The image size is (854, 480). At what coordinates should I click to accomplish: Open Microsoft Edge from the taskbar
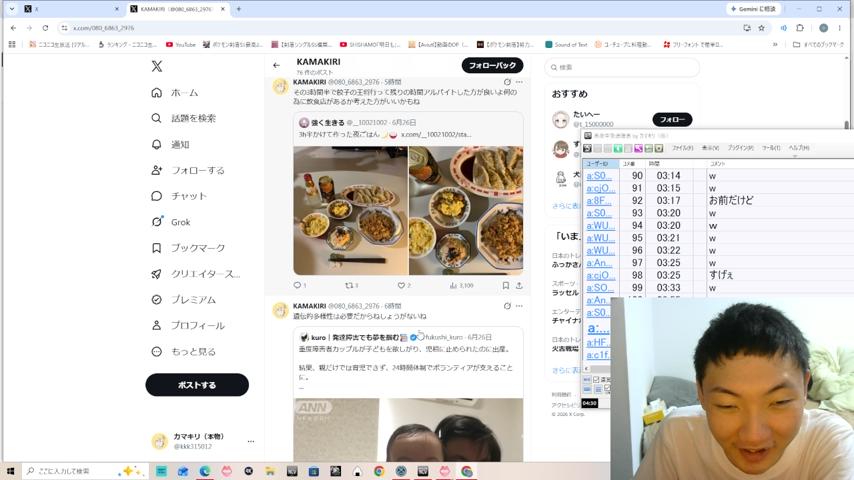(205, 471)
